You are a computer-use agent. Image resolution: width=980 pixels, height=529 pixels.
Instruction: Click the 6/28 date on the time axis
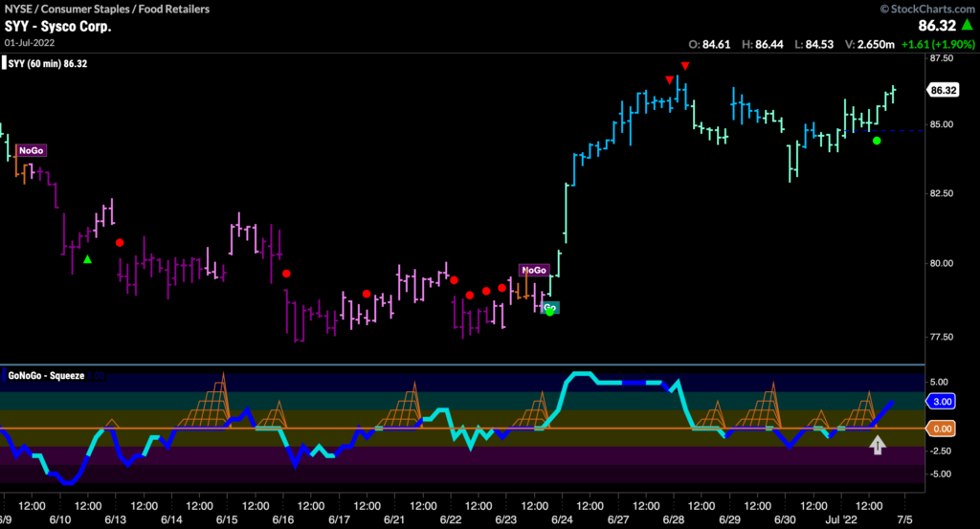click(x=674, y=519)
